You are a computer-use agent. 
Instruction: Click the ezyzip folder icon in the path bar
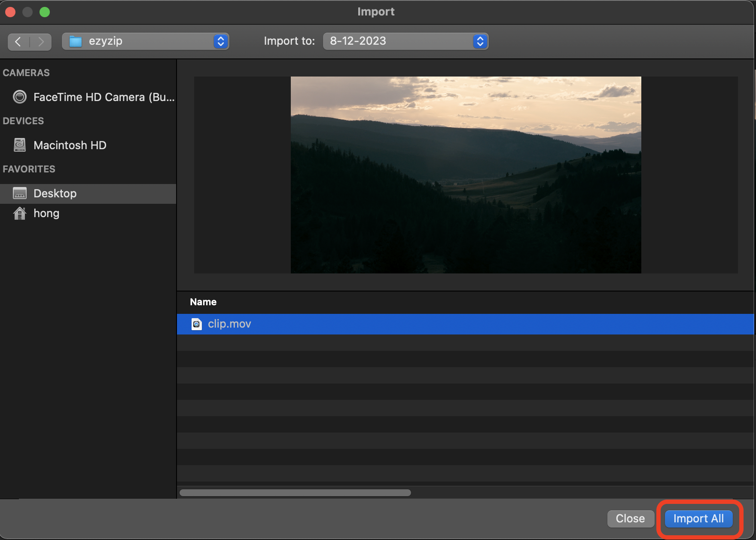pyautogui.click(x=76, y=41)
